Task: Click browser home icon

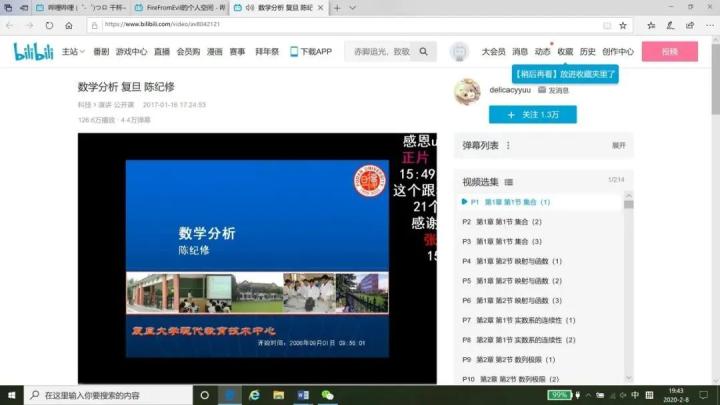Action: click(69, 25)
